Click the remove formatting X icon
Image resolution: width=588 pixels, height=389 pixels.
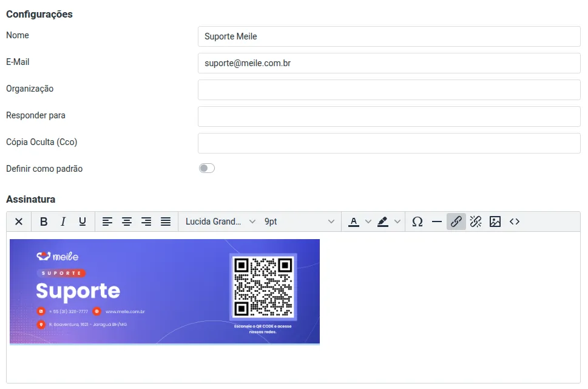coord(19,222)
